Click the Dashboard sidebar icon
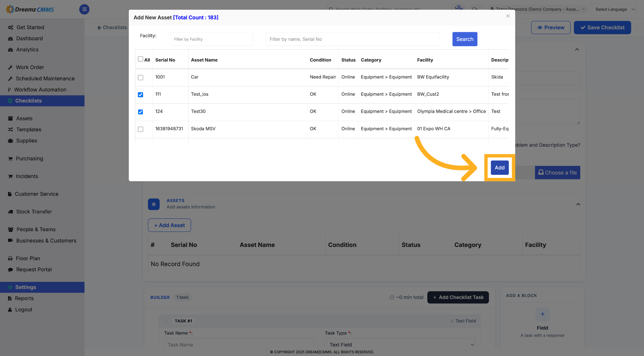 coord(10,39)
